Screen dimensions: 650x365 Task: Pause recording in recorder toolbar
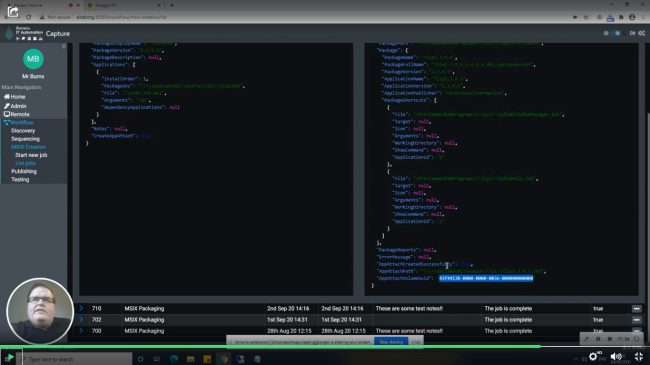pos(598,339)
